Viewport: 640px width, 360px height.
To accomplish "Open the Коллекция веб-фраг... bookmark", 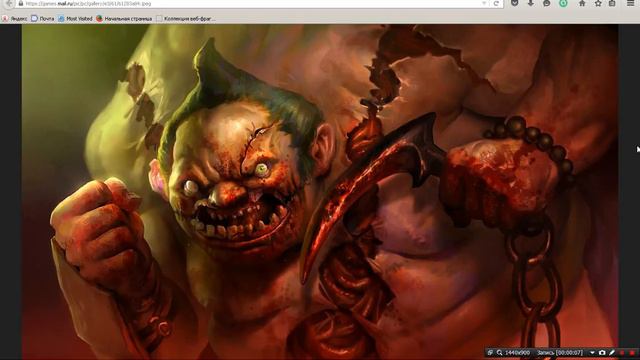I will (x=186, y=19).
